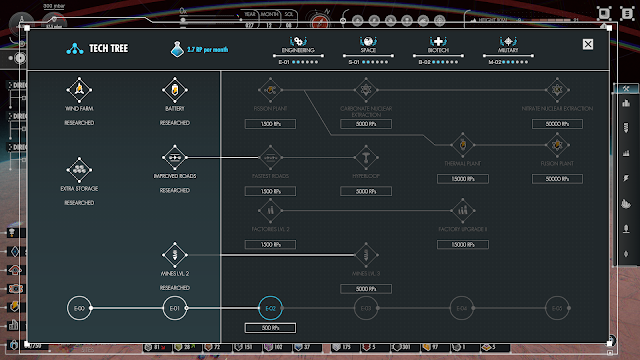This screenshot has height=360, width=640.
Task: Research Fission Plant for 1500 RPs
Action: coord(270,124)
